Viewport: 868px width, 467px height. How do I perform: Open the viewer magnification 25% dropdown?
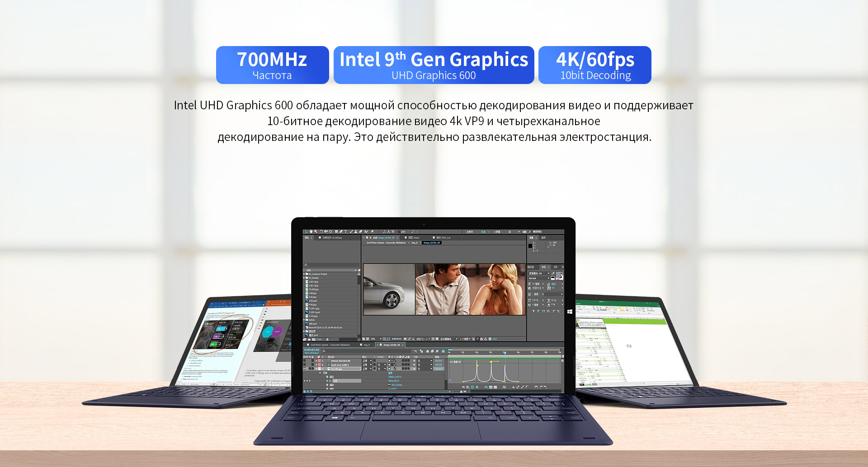(x=376, y=339)
